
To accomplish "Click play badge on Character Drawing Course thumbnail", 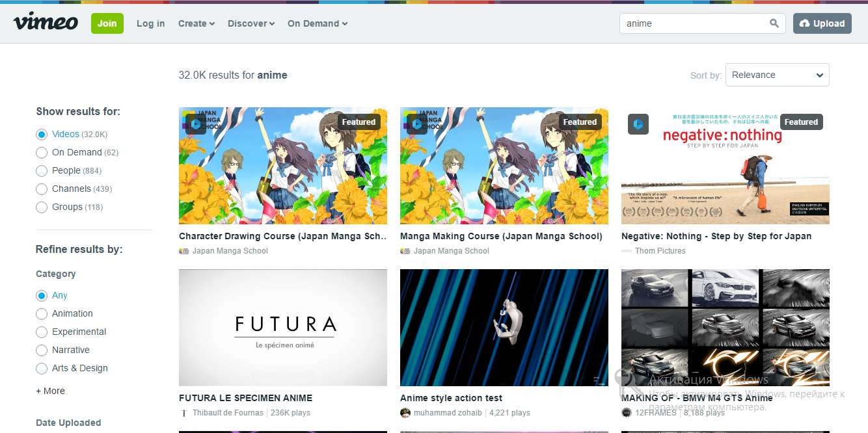I will (x=195, y=124).
